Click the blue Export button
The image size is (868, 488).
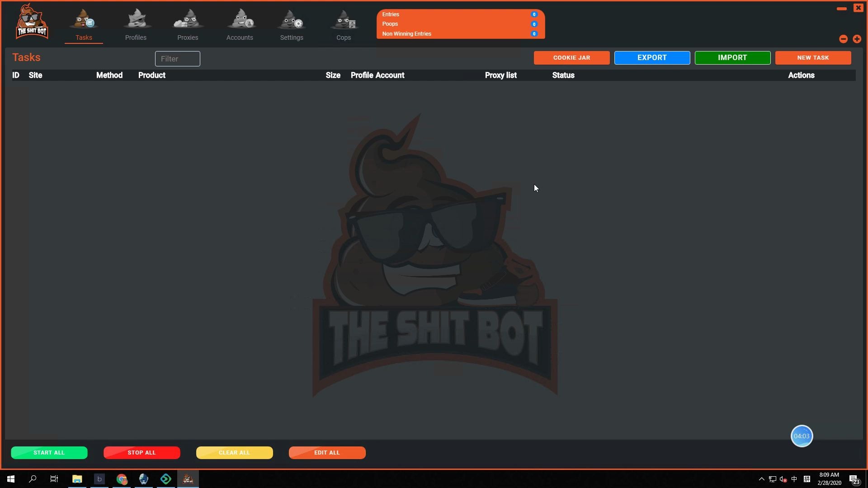(x=652, y=58)
